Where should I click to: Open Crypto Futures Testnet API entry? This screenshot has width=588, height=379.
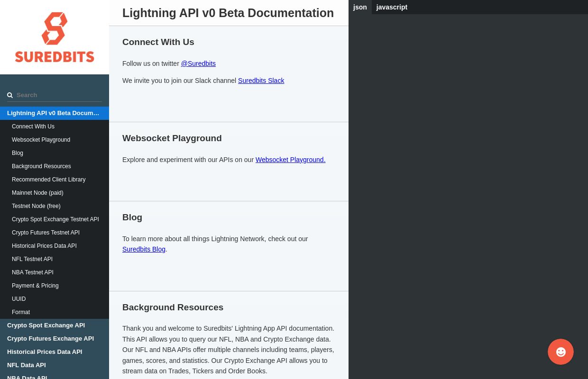[x=55, y=233]
